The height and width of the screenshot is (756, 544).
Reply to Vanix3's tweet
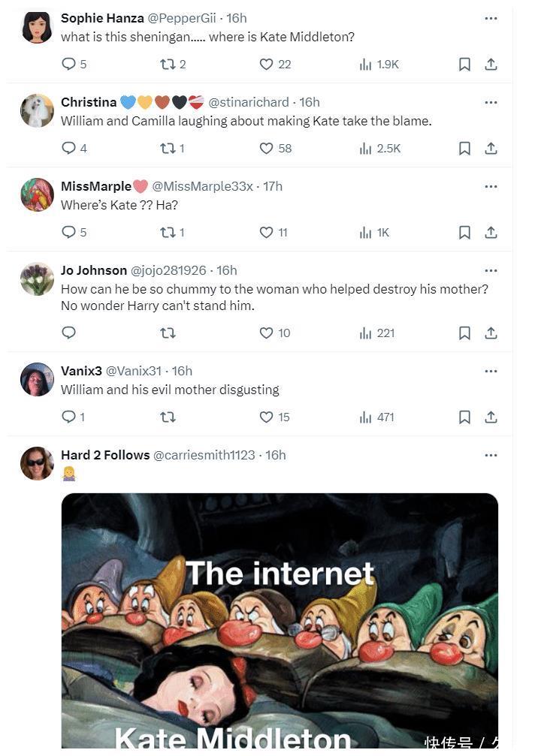pyautogui.click(x=68, y=417)
